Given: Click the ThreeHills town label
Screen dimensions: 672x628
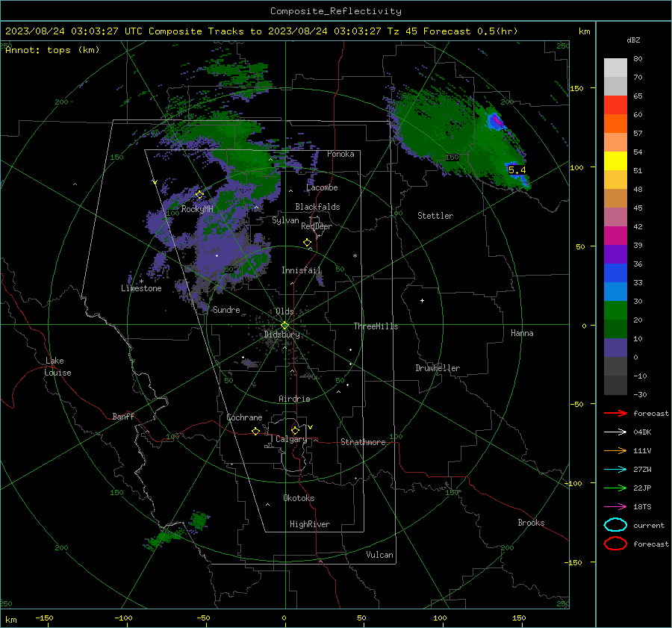Looking at the screenshot, I should click(x=376, y=326).
